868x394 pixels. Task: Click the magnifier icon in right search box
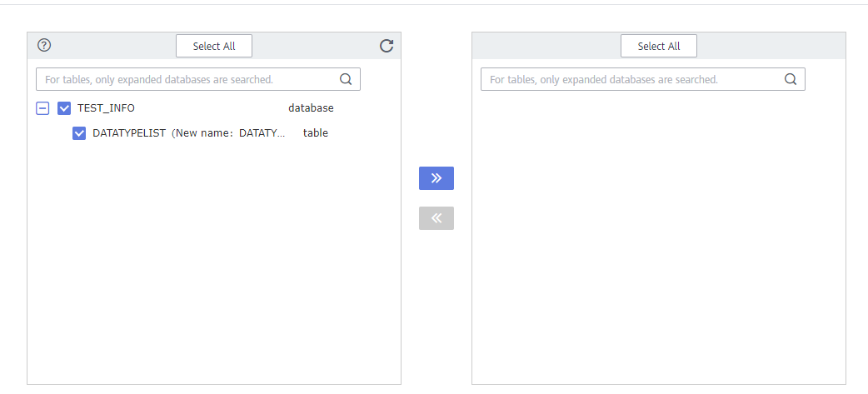tap(791, 79)
